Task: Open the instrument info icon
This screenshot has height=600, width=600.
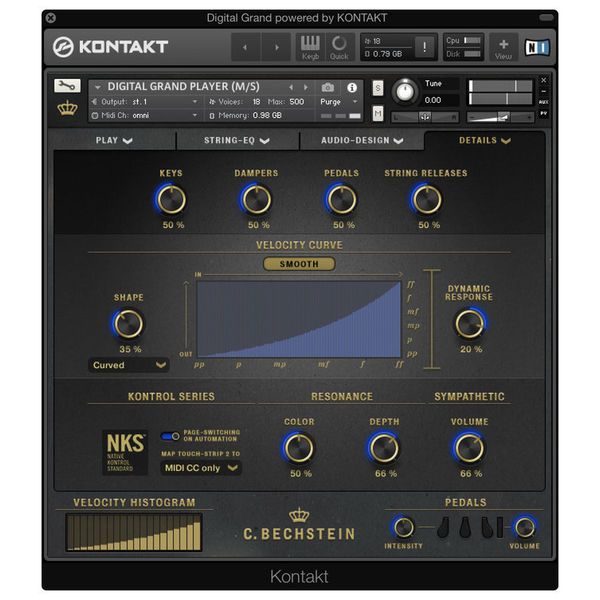Action: [351, 87]
